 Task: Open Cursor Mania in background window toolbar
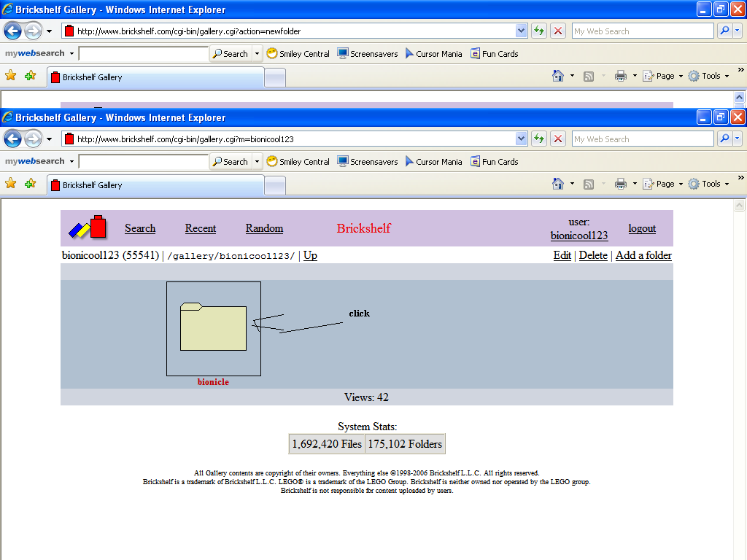(x=433, y=54)
